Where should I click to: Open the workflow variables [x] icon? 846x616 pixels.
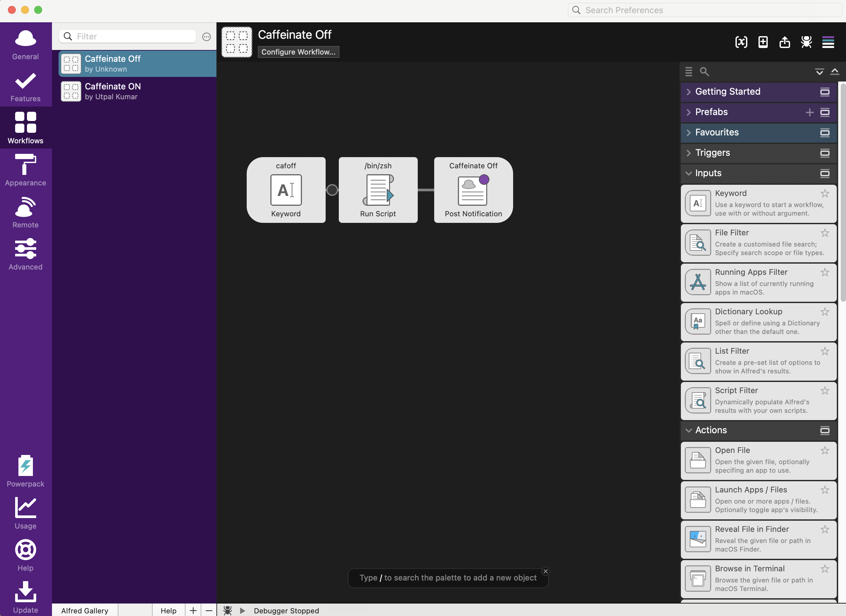click(741, 42)
